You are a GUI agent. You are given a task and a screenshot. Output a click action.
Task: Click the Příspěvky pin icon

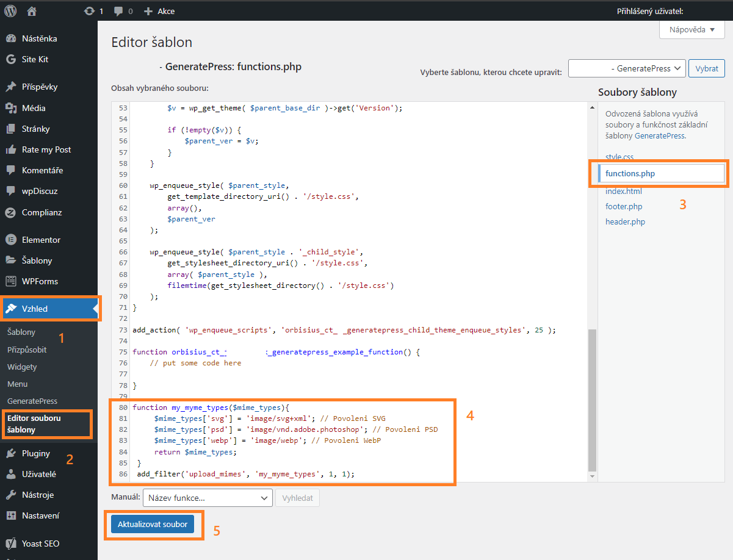10,87
